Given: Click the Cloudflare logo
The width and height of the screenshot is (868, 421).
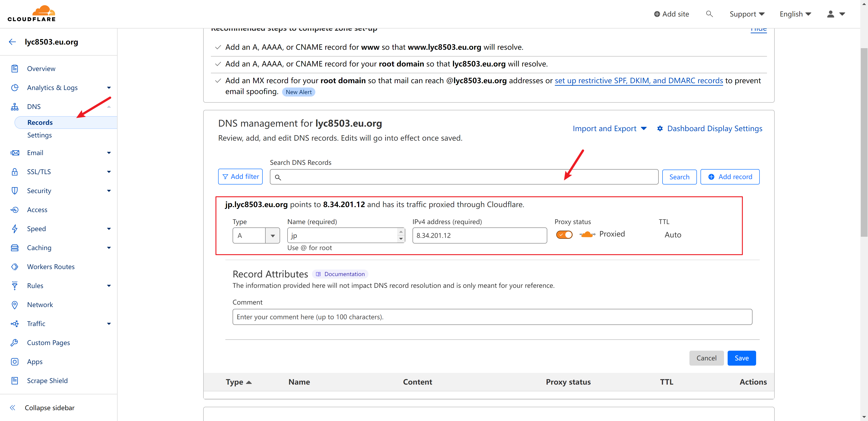Looking at the screenshot, I should click(32, 14).
